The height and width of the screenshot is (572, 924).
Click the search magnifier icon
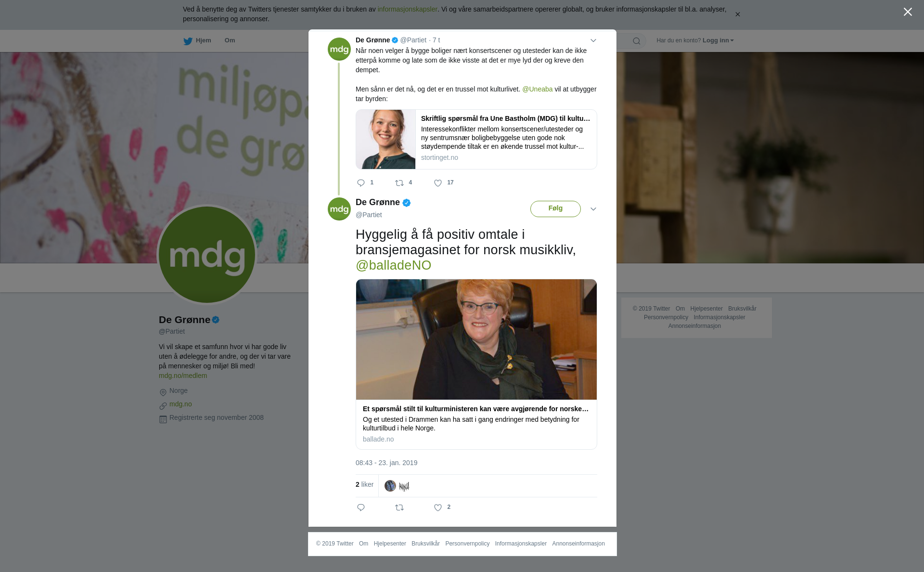point(637,41)
